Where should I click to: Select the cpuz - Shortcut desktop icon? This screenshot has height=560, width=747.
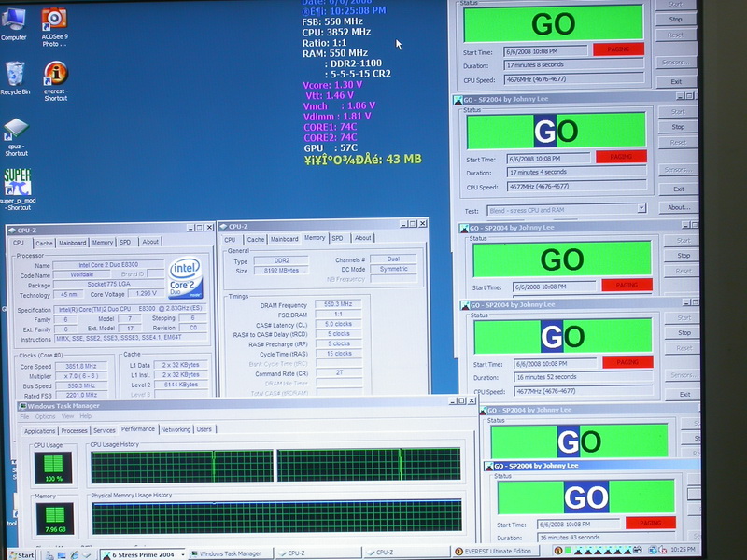point(16,137)
